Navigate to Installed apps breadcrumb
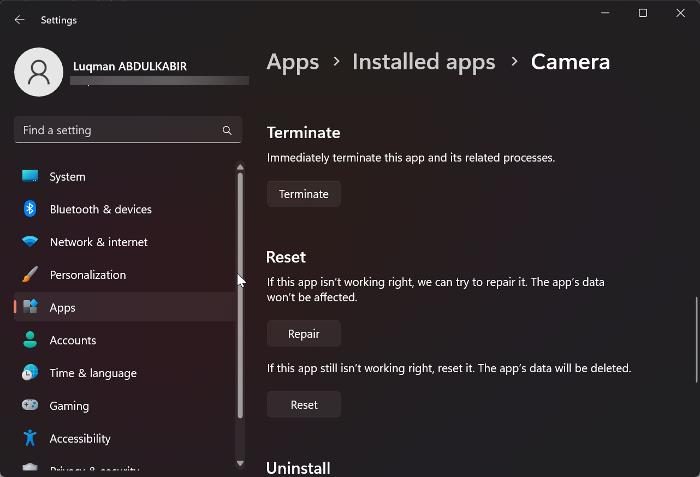The height and width of the screenshot is (477, 700). coord(424,62)
